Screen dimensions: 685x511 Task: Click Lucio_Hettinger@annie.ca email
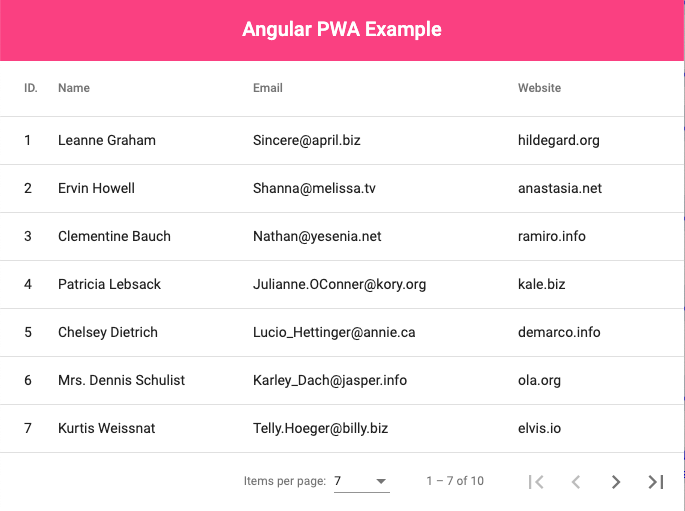(334, 332)
